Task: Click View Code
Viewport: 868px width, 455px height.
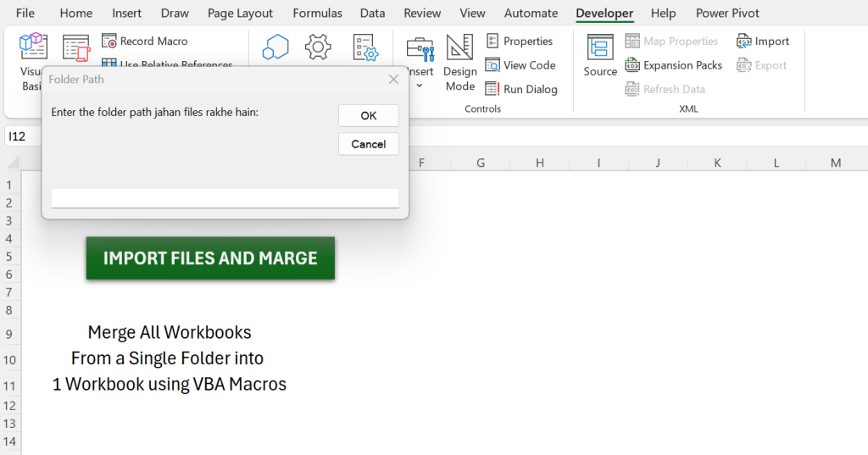Action: [520, 65]
